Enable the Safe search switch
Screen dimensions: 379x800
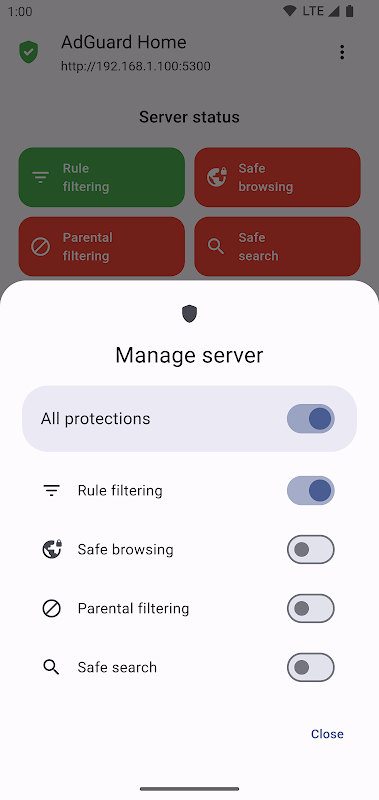click(311, 667)
